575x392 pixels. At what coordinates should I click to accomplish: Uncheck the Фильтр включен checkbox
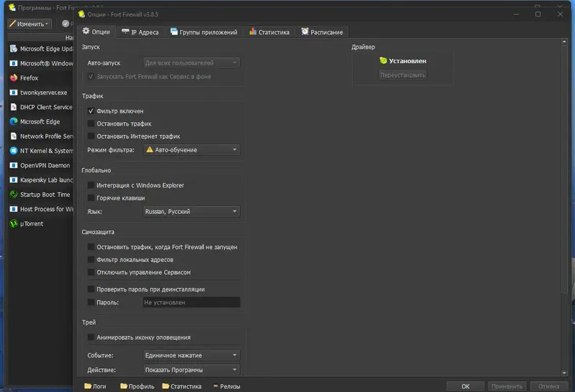[x=91, y=111]
